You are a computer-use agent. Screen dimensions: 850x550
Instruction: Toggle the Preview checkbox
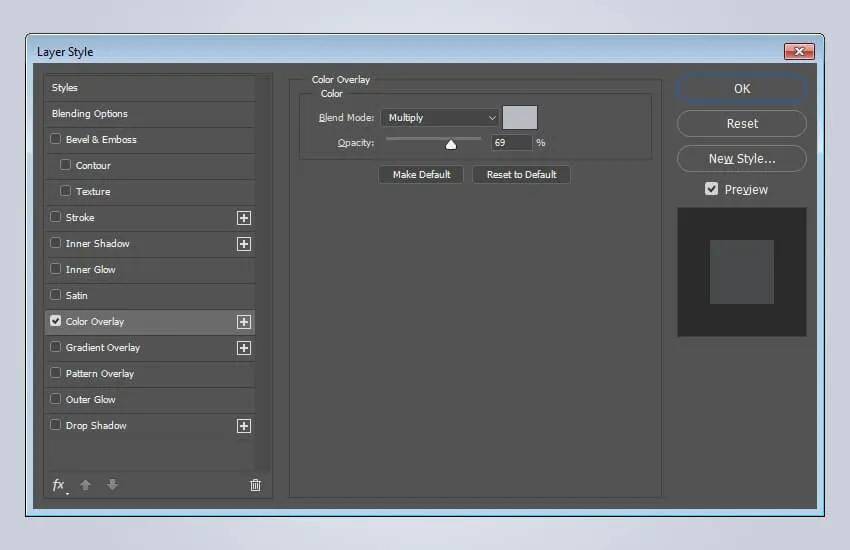pos(711,189)
